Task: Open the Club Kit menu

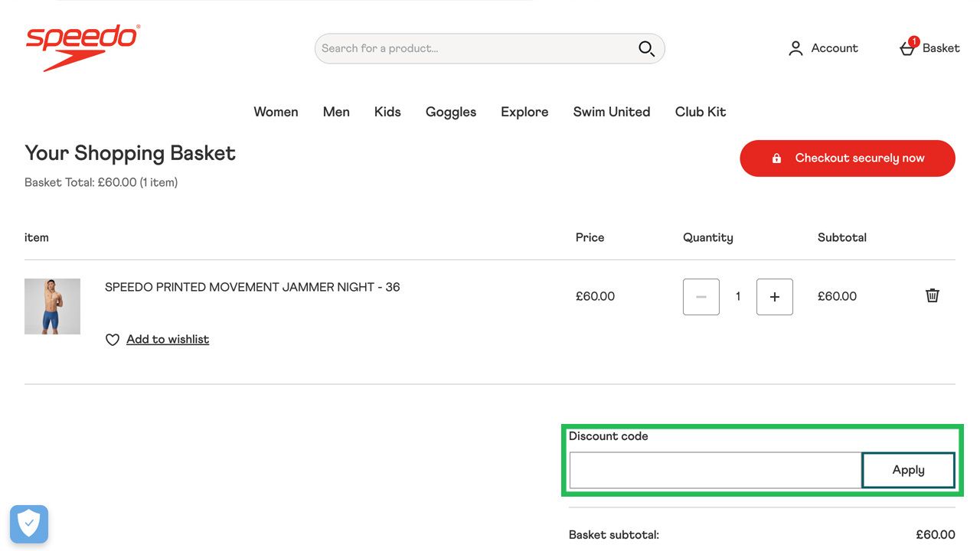Action: (701, 112)
